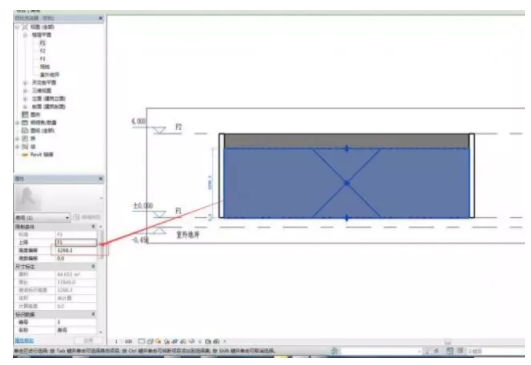Expand the Ceiling Plans (天花板平面) branch
The height and width of the screenshot is (365, 531).
[x=25, y=83]
